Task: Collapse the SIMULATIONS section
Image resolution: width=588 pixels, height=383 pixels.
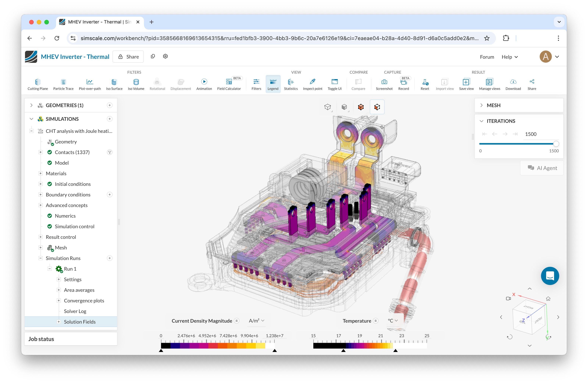Action: pos(31,119)
